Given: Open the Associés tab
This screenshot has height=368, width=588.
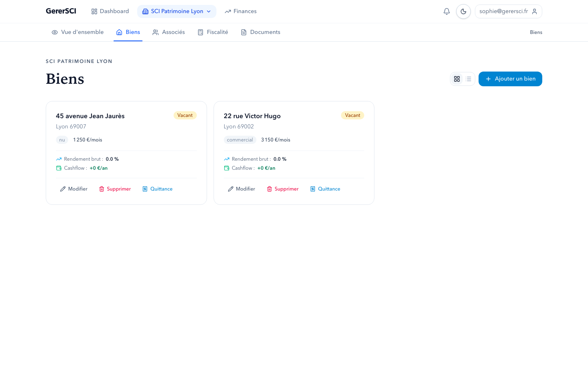Looking at the screenshot, I should click(169, 32).
